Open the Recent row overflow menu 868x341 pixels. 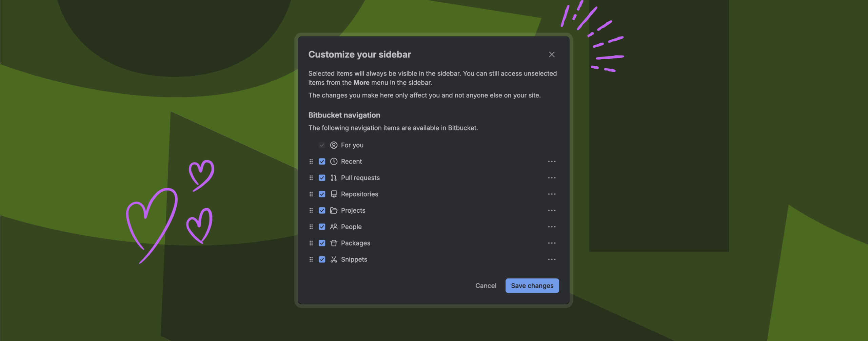[552, 161]
